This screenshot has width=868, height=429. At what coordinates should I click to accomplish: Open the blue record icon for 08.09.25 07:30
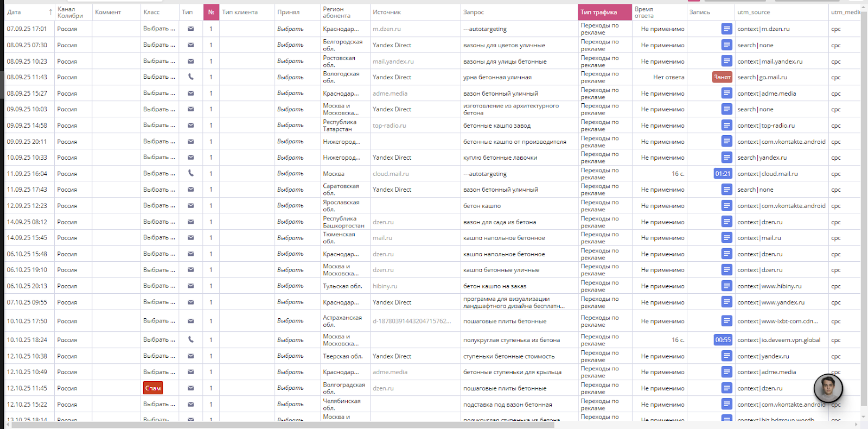(x=726, y=45)
